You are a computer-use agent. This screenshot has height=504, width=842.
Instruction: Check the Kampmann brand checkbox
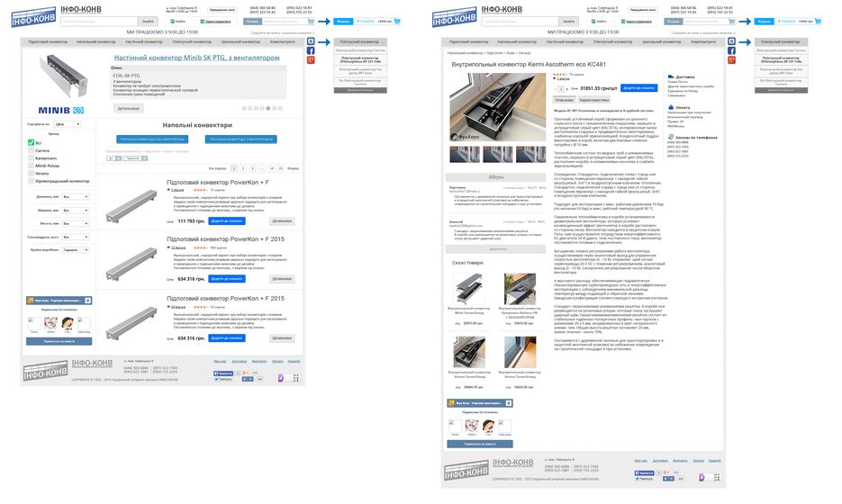[32, 158]
